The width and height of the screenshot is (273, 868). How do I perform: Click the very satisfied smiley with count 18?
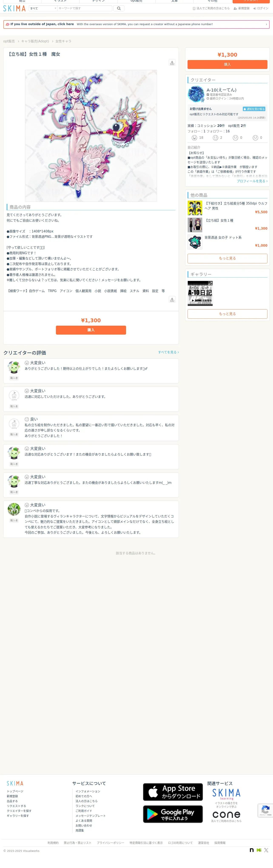point(194,138)
